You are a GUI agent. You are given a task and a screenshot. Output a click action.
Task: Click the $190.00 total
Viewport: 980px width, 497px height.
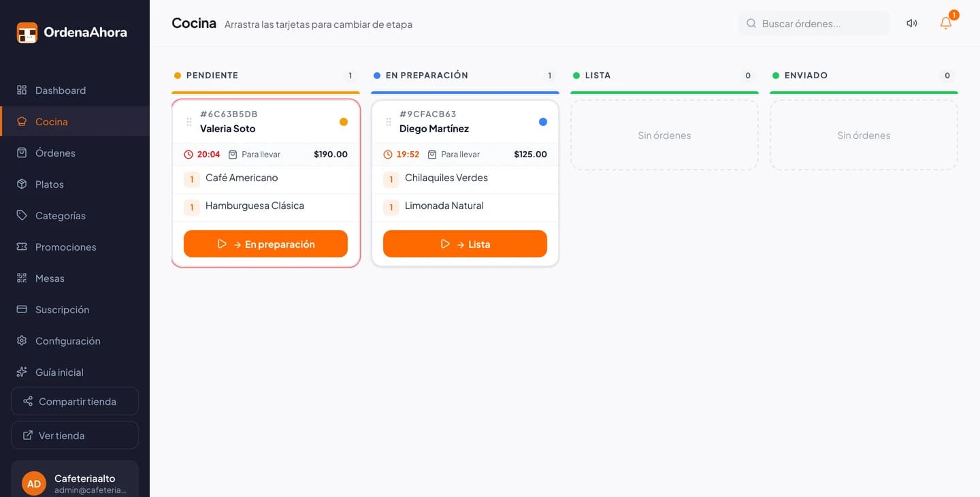pyautogui.click(x=331, y=155)
